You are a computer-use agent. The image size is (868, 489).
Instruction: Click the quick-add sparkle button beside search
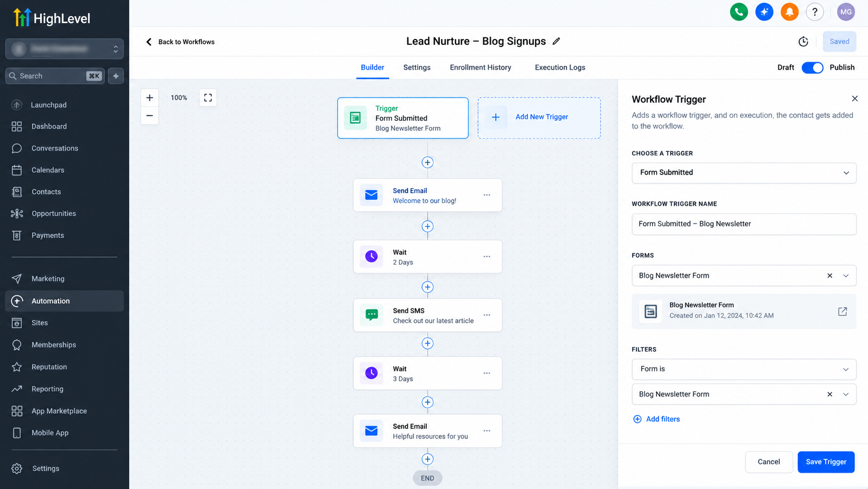[116, 76]
